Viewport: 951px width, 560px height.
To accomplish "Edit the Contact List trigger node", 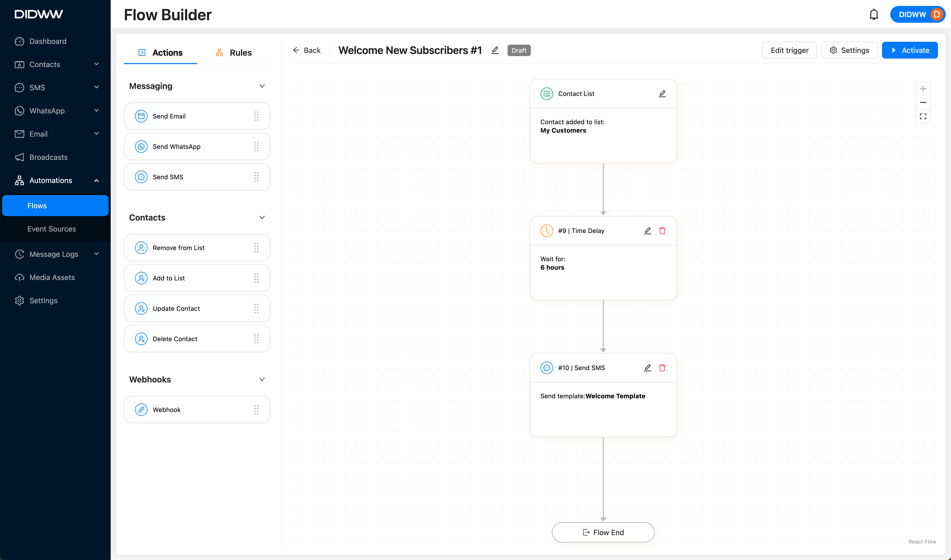I will [x=662, y=94].
